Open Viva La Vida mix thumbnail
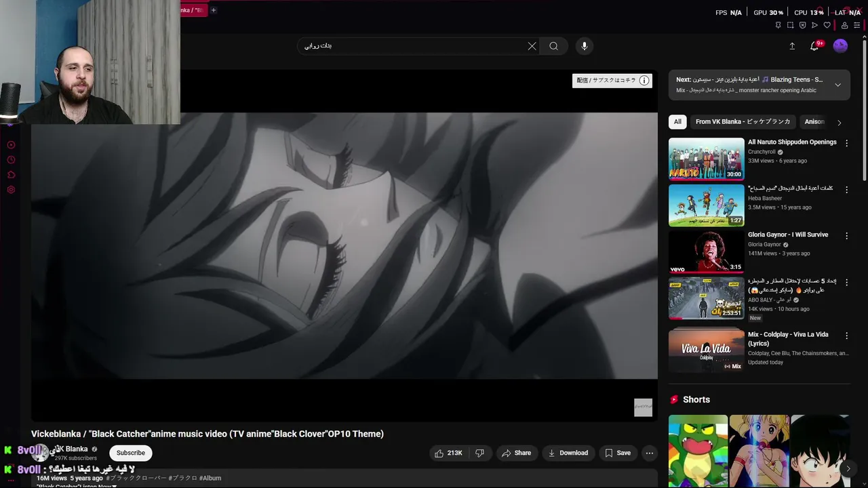The image size is (868, 488). click(x=707, y=350)
